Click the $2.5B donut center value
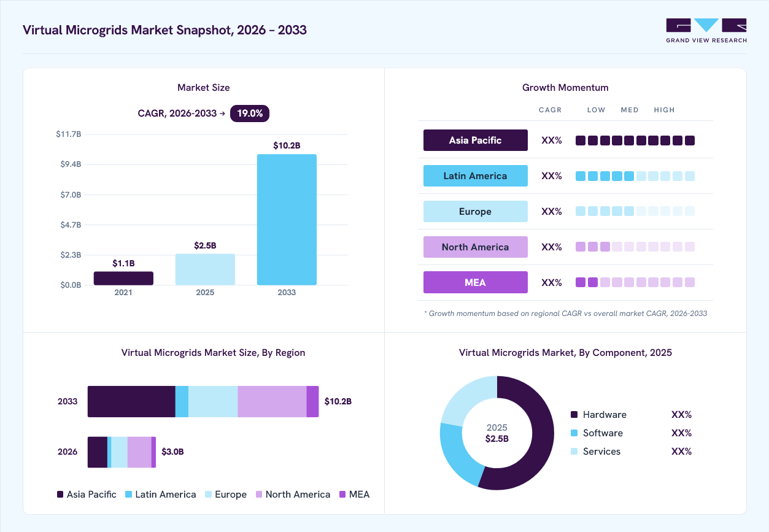 click(x=497, y=439)
